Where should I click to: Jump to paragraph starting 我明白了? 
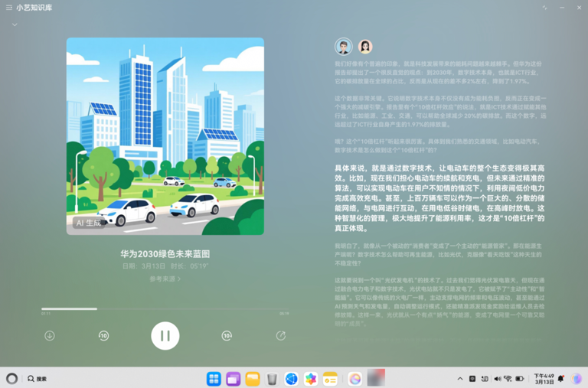tap(438, 255)
